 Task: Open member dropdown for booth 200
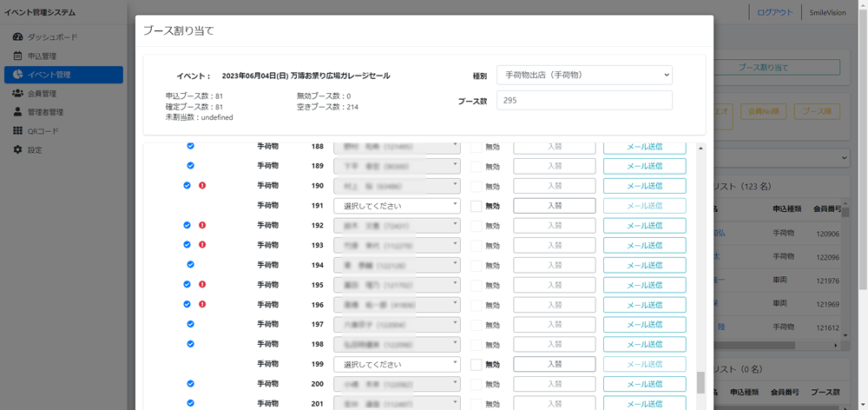click(x=397, y=384)
